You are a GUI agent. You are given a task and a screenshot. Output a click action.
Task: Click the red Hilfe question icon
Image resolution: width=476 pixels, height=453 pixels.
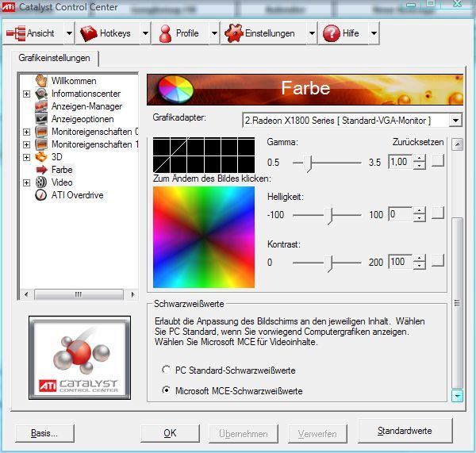[331, 33]
